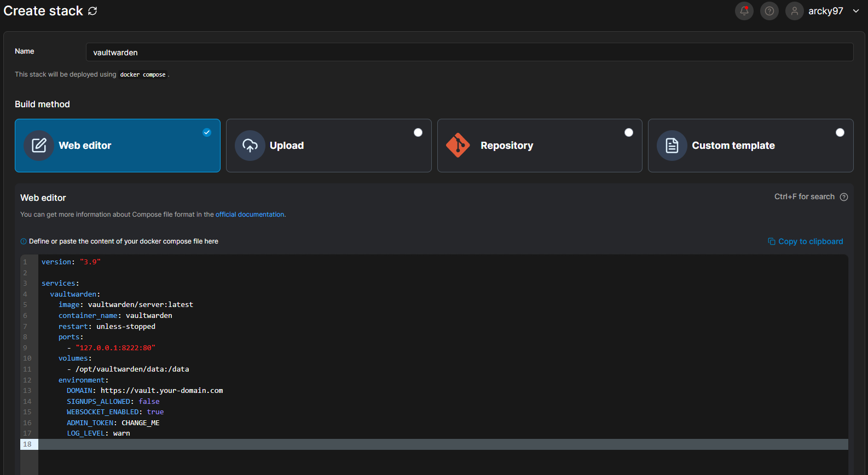Choose the Upload label
Screen dimensions: 868x475
pyautogui.click(x=287, y=146)
